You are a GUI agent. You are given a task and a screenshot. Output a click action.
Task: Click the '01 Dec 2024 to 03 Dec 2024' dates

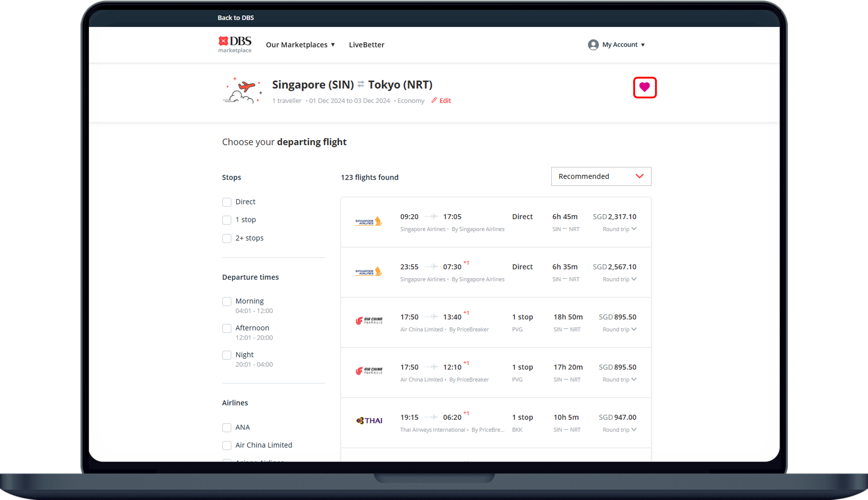(350, 101)
